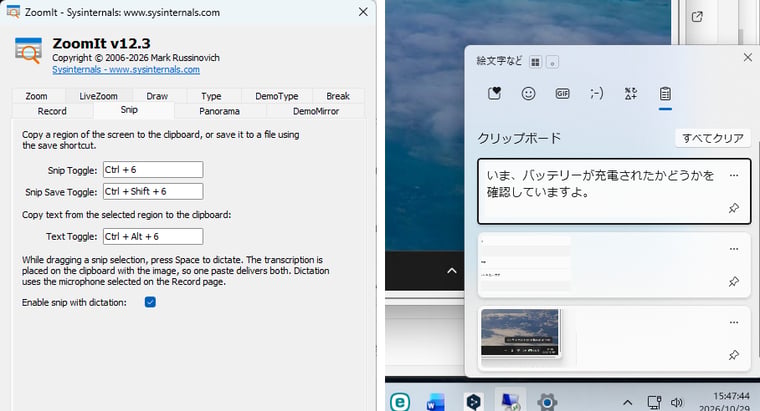Click the Snip Toggle hotkey field
This screenshot has height=411, width=760.
pos(153,170)
